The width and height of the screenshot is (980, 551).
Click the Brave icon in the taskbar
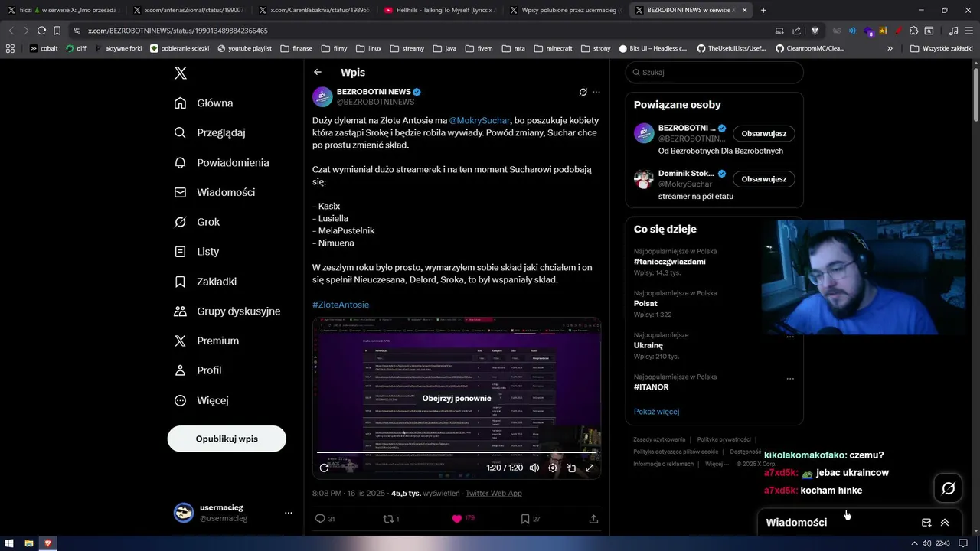pyautogui.click(x=47, y=543)
